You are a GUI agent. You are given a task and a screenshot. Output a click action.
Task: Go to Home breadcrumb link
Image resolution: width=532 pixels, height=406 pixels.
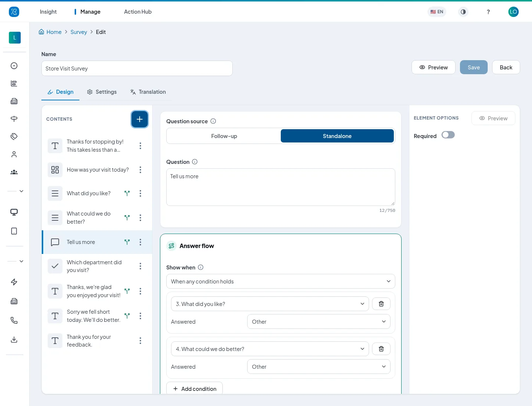pyautogui.click(x=50, y=32)
